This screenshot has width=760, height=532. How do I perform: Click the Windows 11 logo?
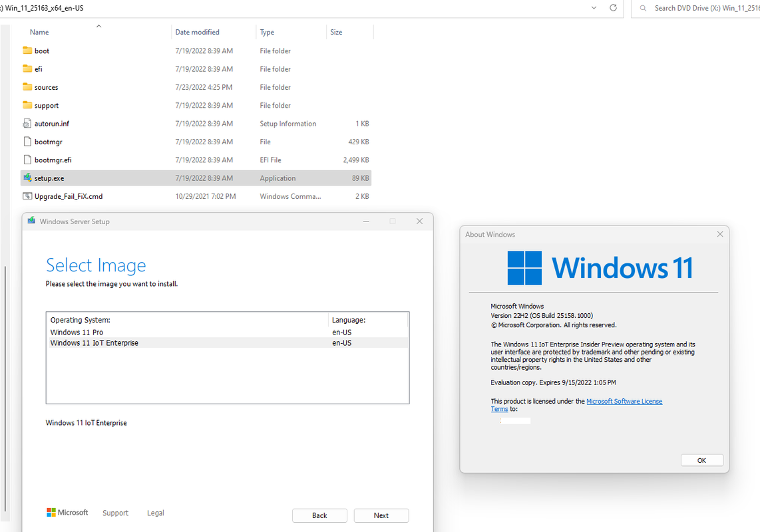coord(600,268)
